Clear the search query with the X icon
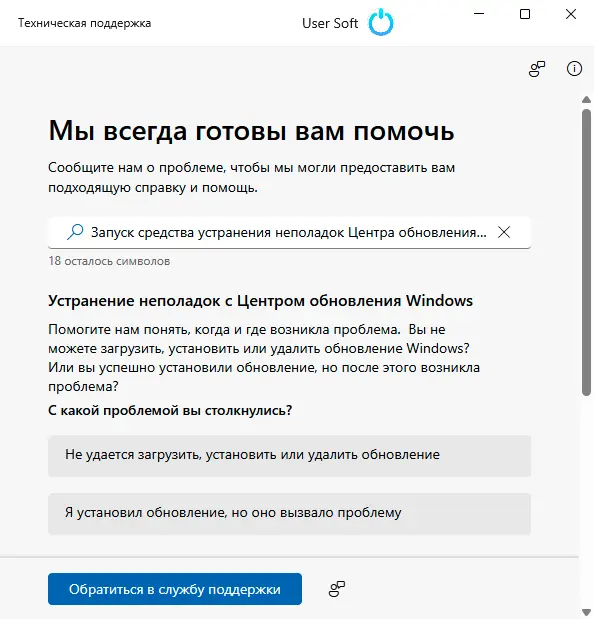This screenshot has width=594, height=619. pos(504,232)
